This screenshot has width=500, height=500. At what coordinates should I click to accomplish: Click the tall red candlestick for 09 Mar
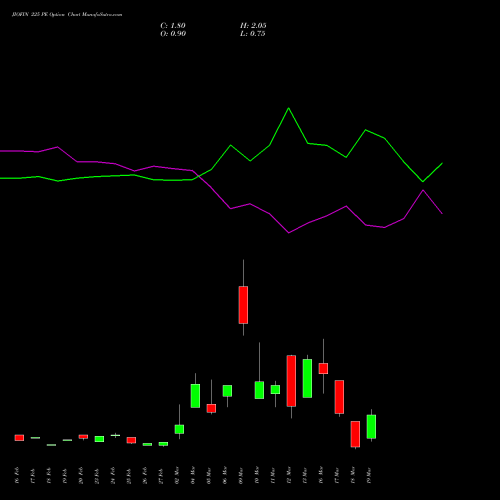(x=243, y=305)
